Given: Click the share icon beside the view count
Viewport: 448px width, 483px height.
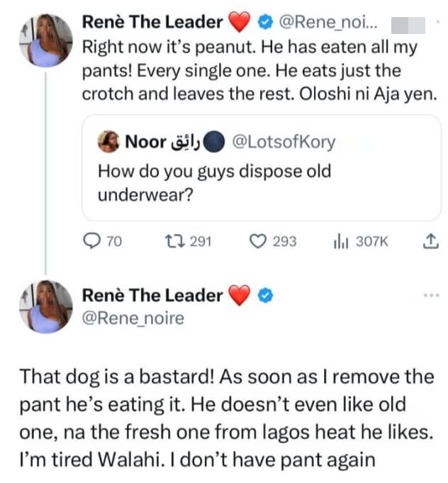Looking at the screenshot, I should point(428,242).
